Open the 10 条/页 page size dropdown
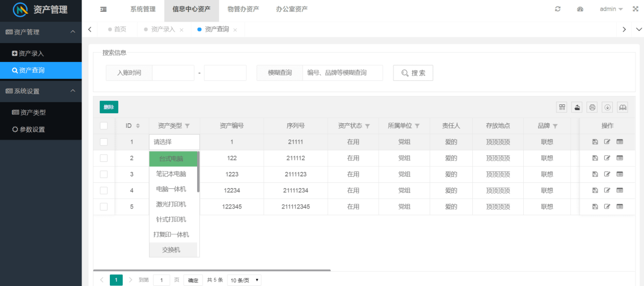Image resolution: width=644 pixels, height=286 pixels. point(244,280)
